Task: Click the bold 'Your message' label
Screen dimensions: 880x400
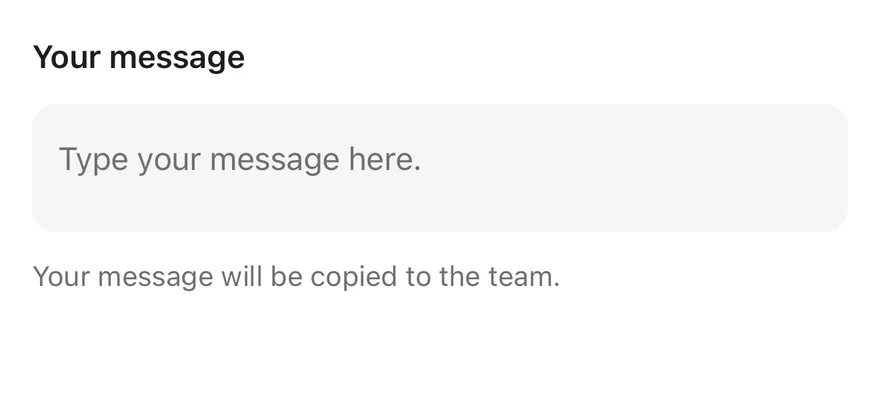Action: (x=139, y=57)
